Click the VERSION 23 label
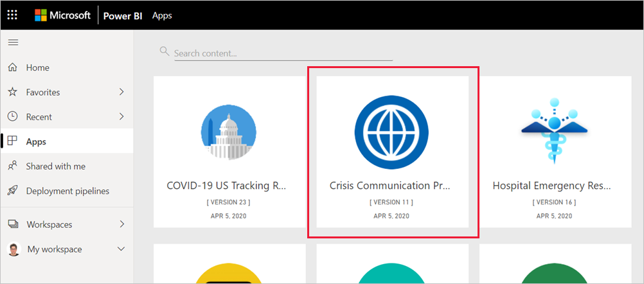Screen dimensions: 644x284 [x=229, y=202]
